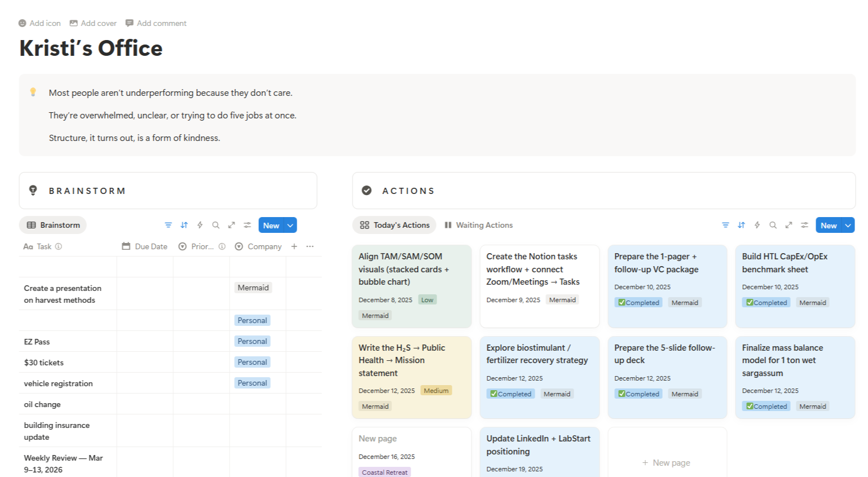
Task: Open view settings sliders in the Actions toolbar
Action: pyautogui.click(x=805, y=224)
